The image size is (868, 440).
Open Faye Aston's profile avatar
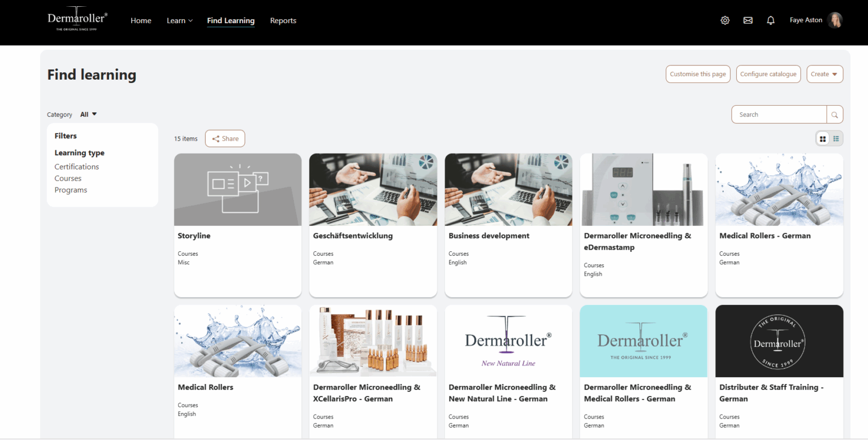pos(835,20)
